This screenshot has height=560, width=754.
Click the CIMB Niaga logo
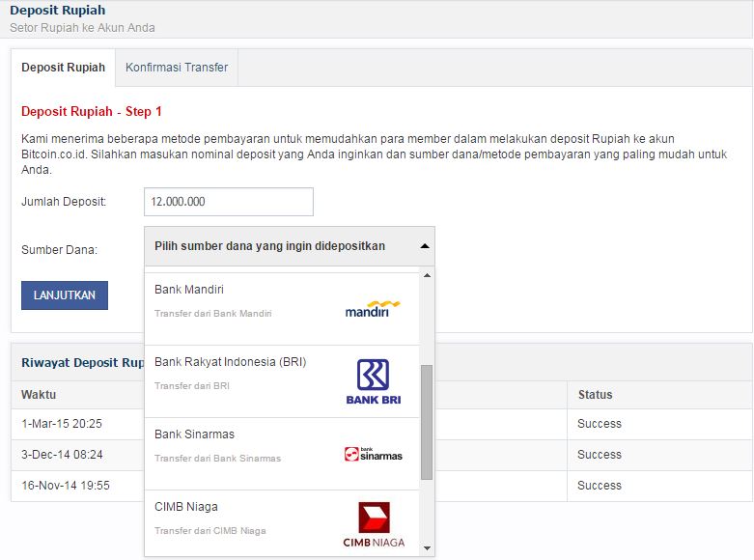[x=374, y=525]
